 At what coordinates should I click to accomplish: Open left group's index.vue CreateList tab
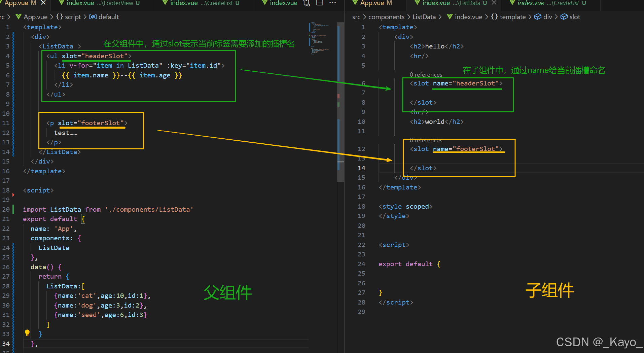click(201, 3)
